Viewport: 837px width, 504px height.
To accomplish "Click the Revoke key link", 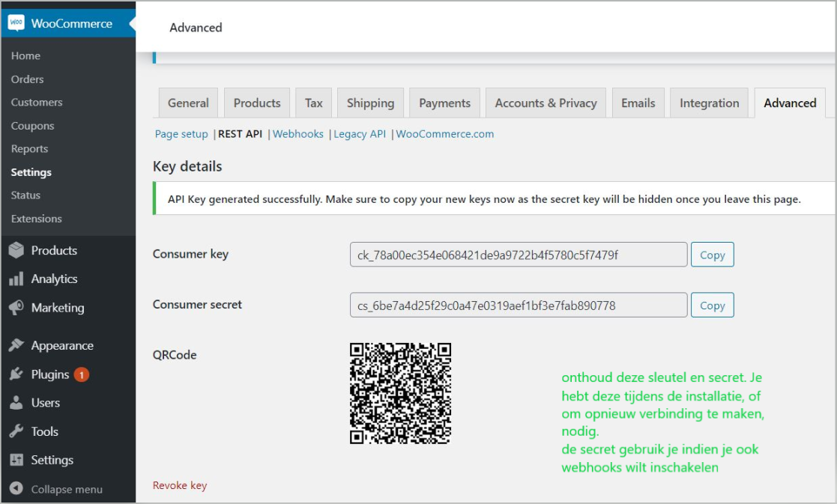I will coord(179,485).
